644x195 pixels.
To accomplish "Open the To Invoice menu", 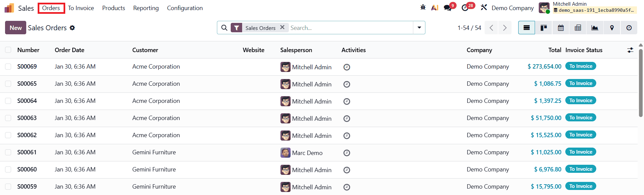I will coord(81,8).
